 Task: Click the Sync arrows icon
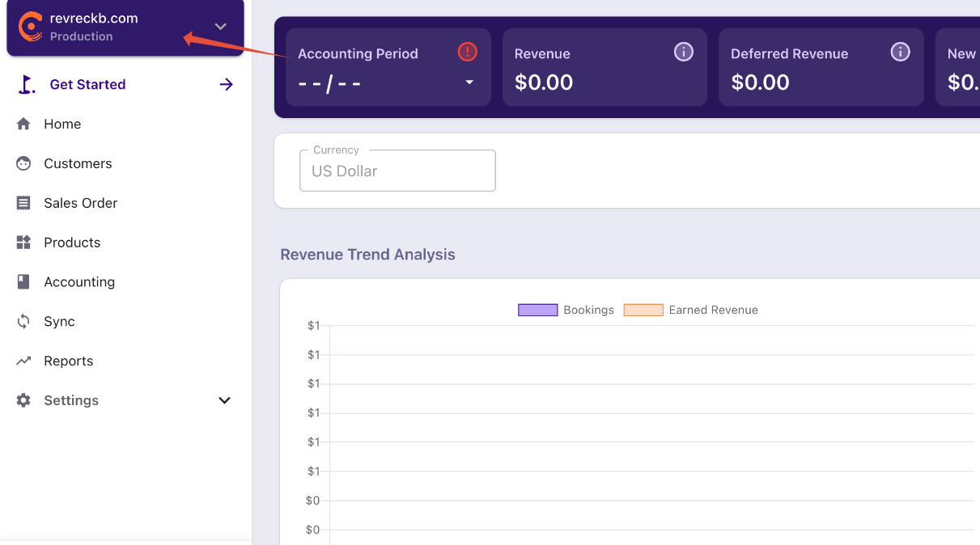click(x=23, y=321)
